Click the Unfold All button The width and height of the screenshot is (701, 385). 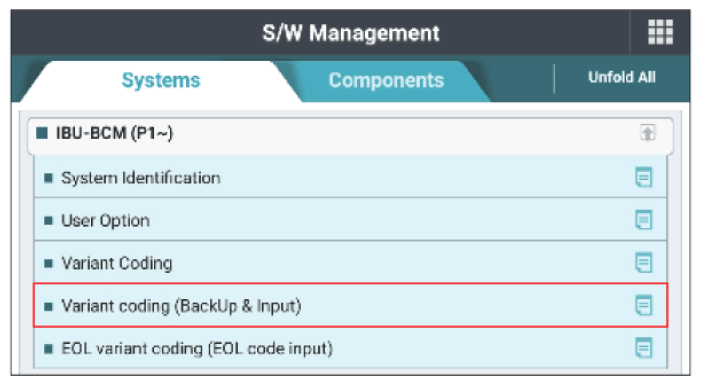[621, 77]
